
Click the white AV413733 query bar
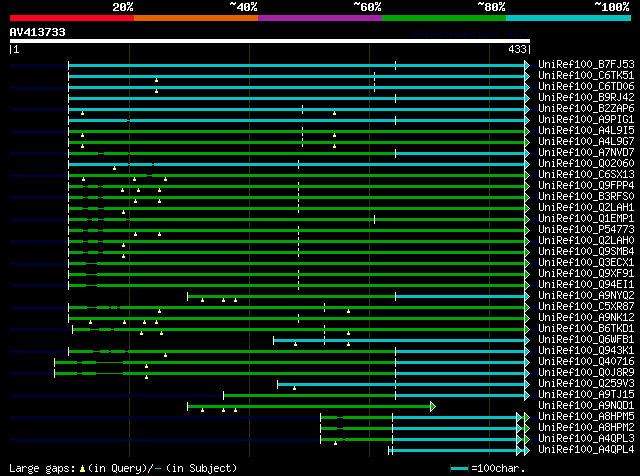click(x=270, y=41)
